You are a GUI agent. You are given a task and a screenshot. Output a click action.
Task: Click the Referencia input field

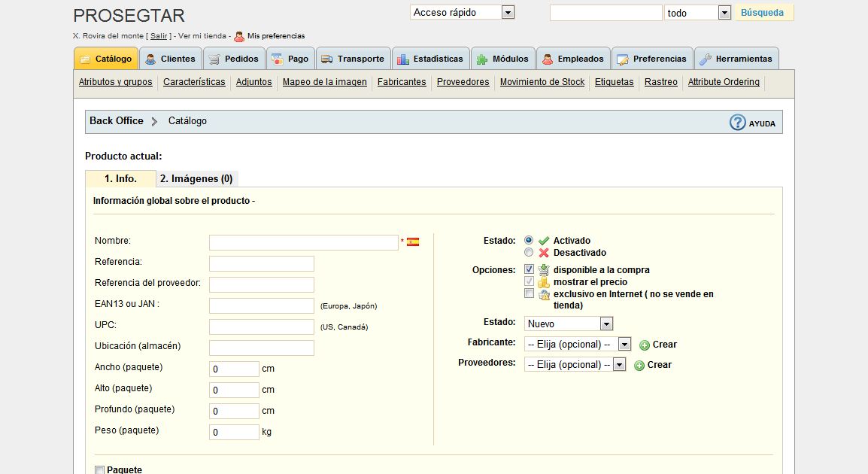261,263
